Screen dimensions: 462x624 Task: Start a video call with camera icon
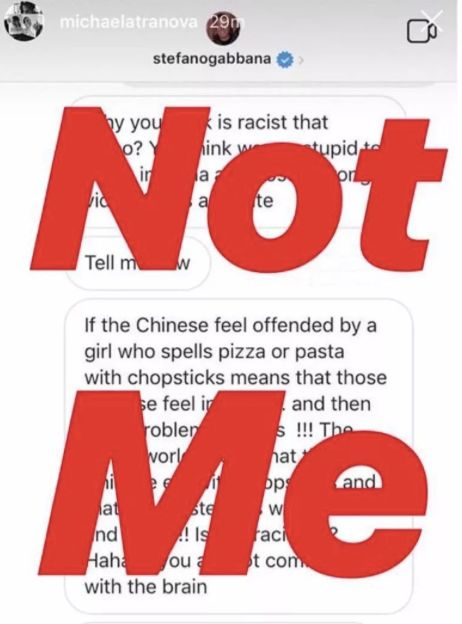pyautogui.click(x=421, y=33)
